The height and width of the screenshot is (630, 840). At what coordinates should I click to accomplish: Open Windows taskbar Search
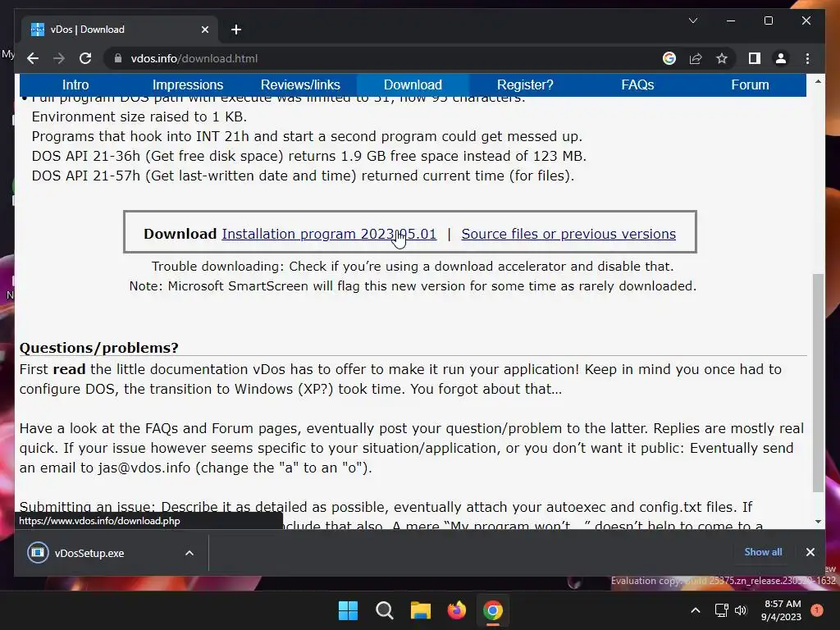[384, 610]
